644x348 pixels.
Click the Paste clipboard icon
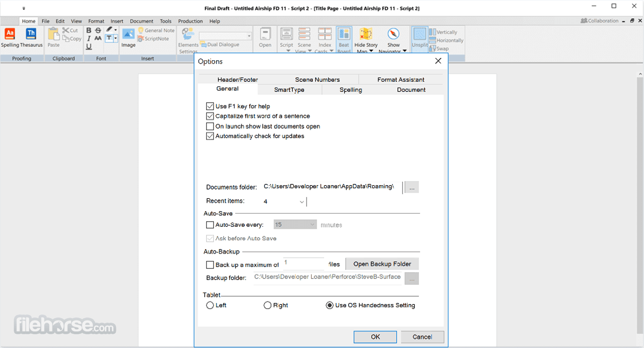point(54,34)
